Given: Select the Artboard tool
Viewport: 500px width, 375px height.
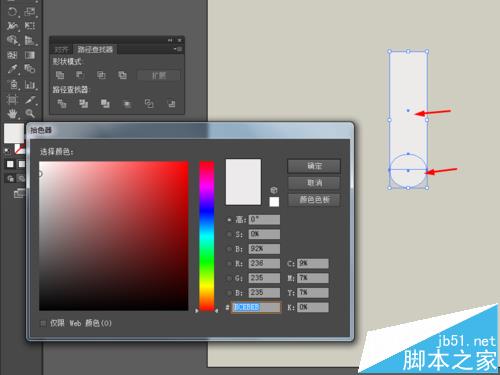Looking at the screenshot, I should coord(12,99).
